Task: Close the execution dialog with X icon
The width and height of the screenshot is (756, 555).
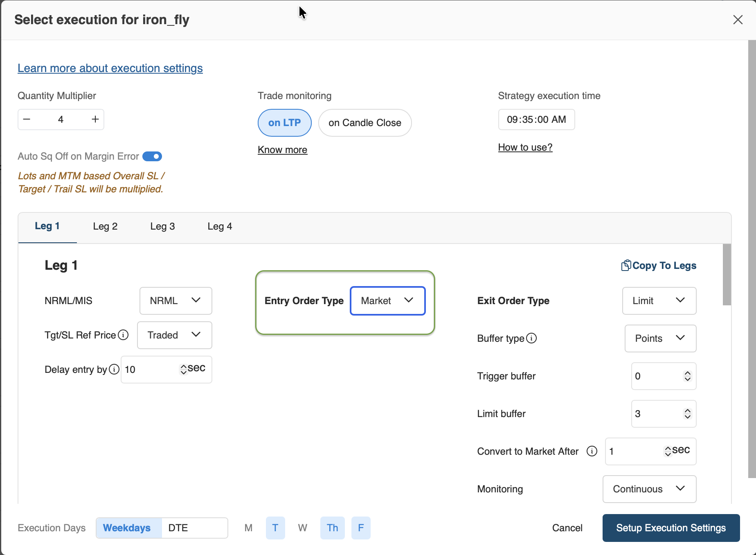Action: click(738, 20)
